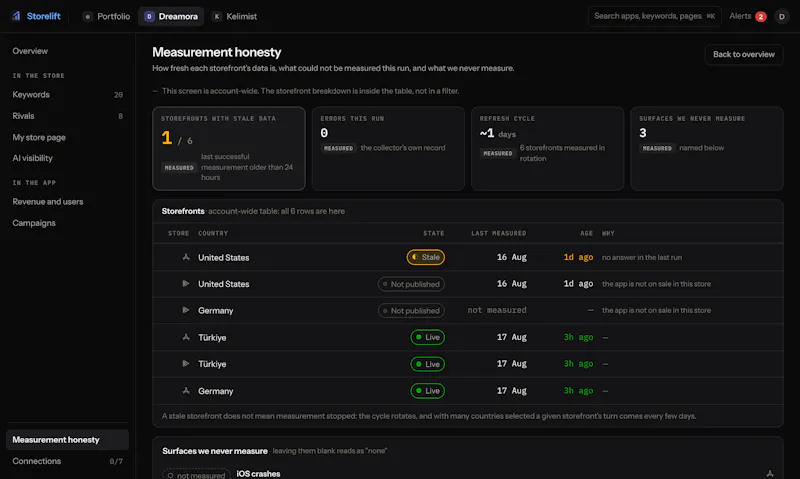The image size is (800, 479).
Task: Go to Overview in sidebar
Action: click(67, 51)
